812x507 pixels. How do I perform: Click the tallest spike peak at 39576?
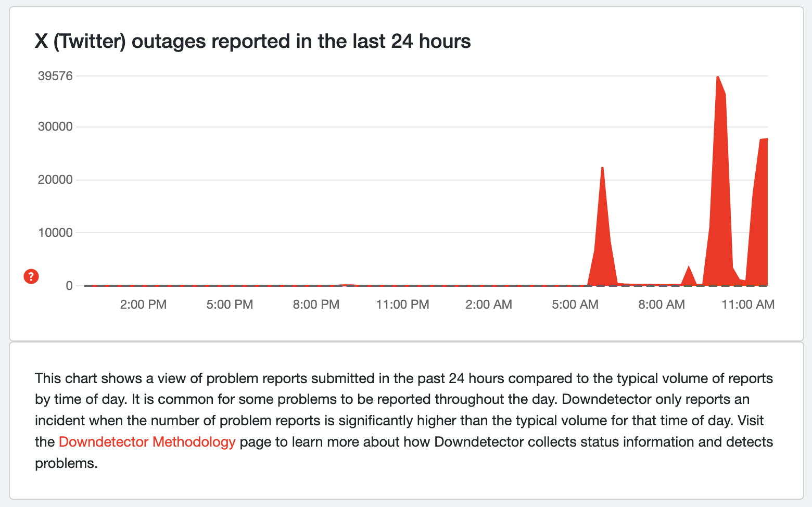[718, 78]
